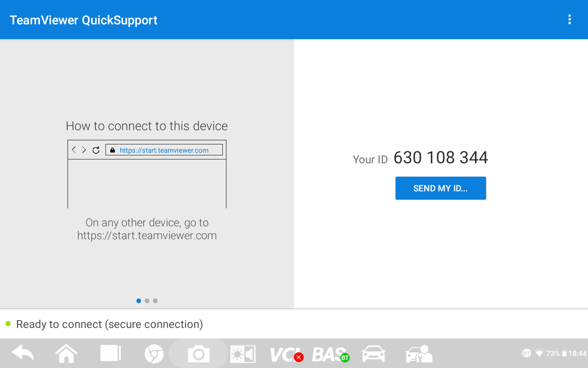This screenshot has width=588, height=368.
Task: Tap the 'How to connect to this device' heading
Action: click(147, 126)
